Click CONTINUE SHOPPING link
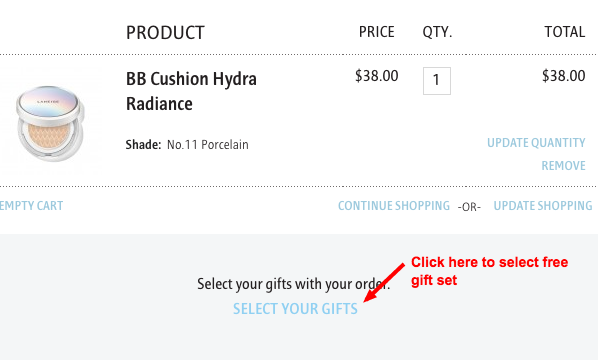The height and width of the screenshot is (363, 598). coord(394,206)
